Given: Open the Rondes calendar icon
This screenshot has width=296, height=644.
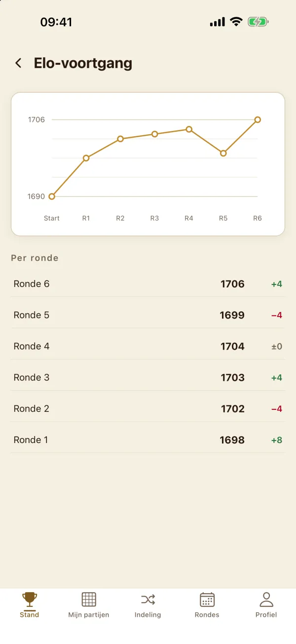Looking at the screenshot, I should click(207, 600).
